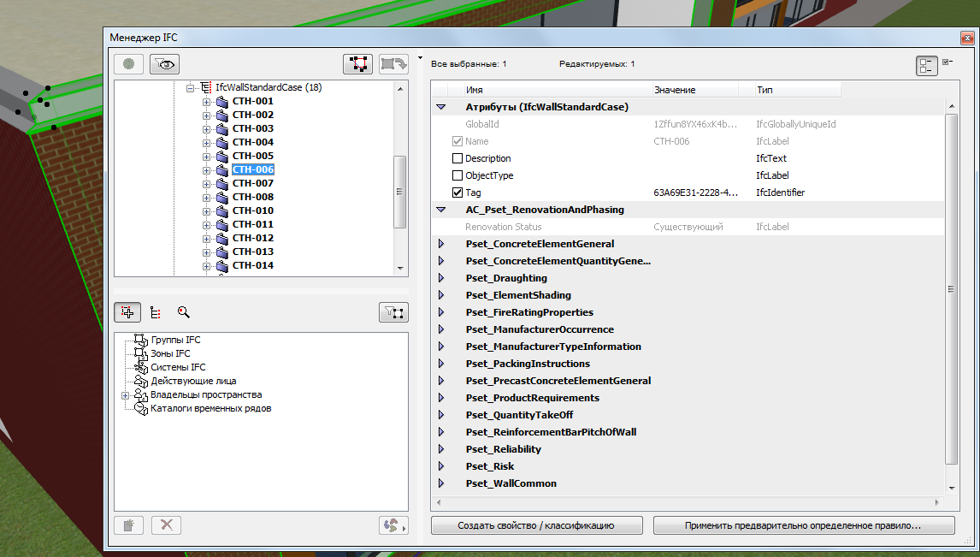Select СТН-011 in the tree

point(252,224)
